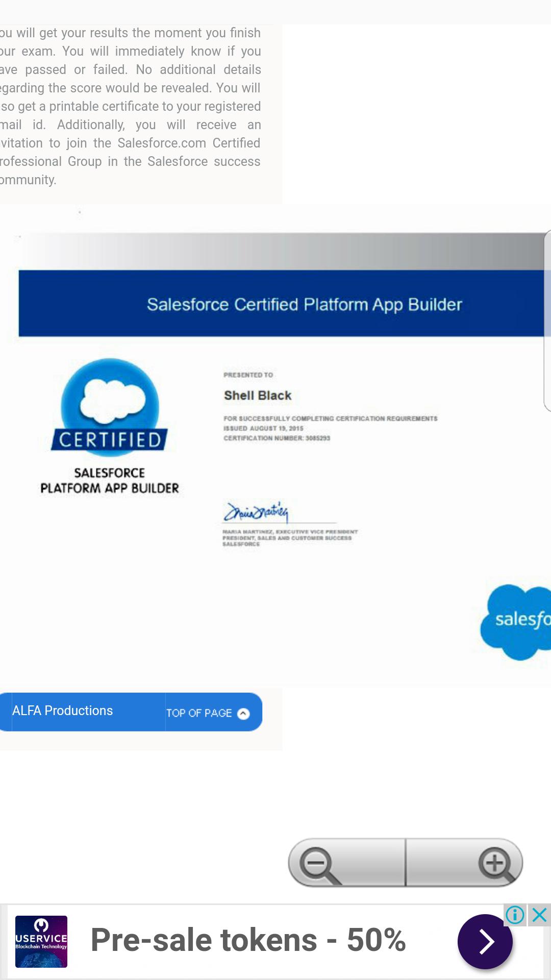The width and height of the screenshot is (551, 980).
Task: Select the Certification Number line
Action: (x=277, y=438)
